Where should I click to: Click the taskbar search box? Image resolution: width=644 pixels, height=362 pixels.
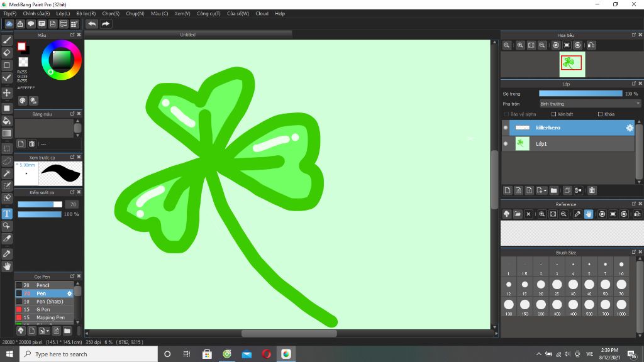(88, 354)
